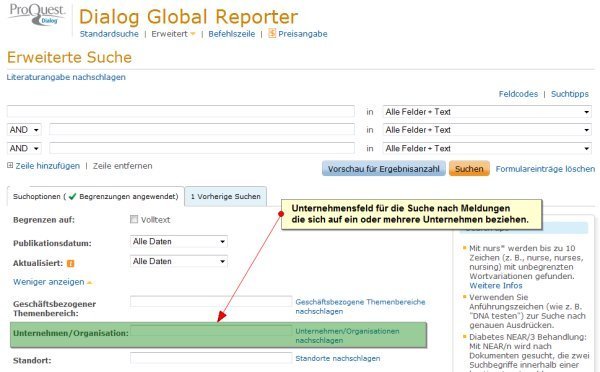The height and width of the screenshot is (372, 600).
Task: Click the Aktualisiert info icon
Action: (x=70, y=263)
